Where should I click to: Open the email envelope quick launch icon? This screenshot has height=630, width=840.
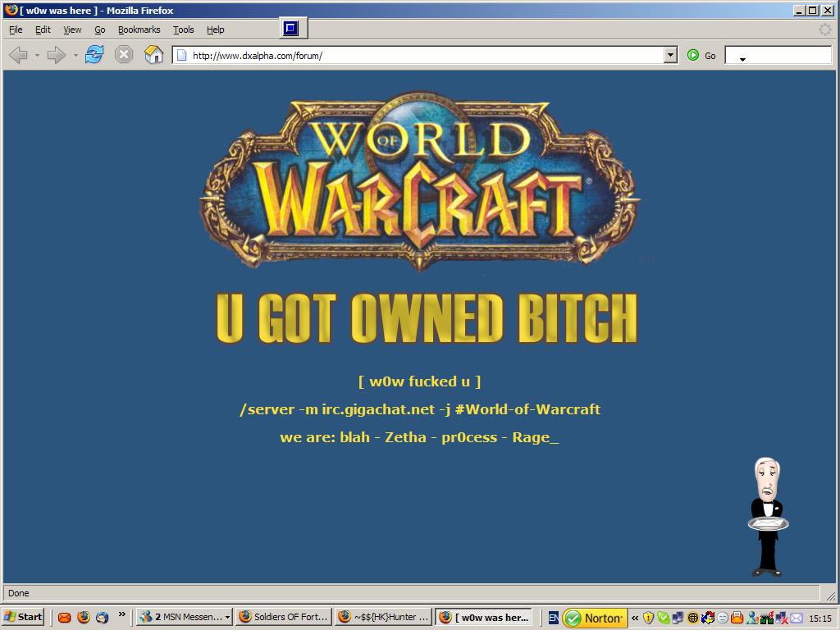[x=64, y=617]
